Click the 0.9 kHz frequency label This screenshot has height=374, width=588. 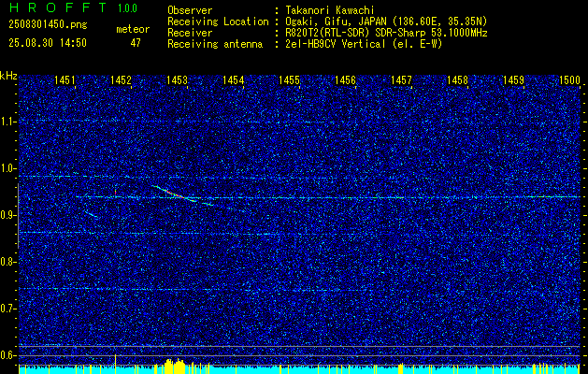(x=7, y=215)
